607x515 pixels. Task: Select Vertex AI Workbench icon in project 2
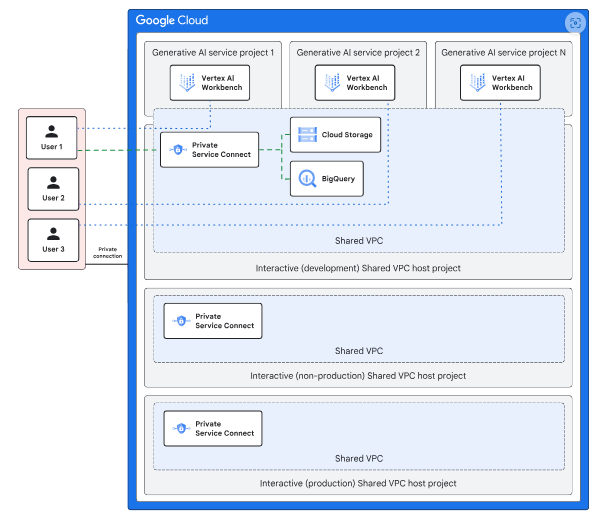point(330,84)
